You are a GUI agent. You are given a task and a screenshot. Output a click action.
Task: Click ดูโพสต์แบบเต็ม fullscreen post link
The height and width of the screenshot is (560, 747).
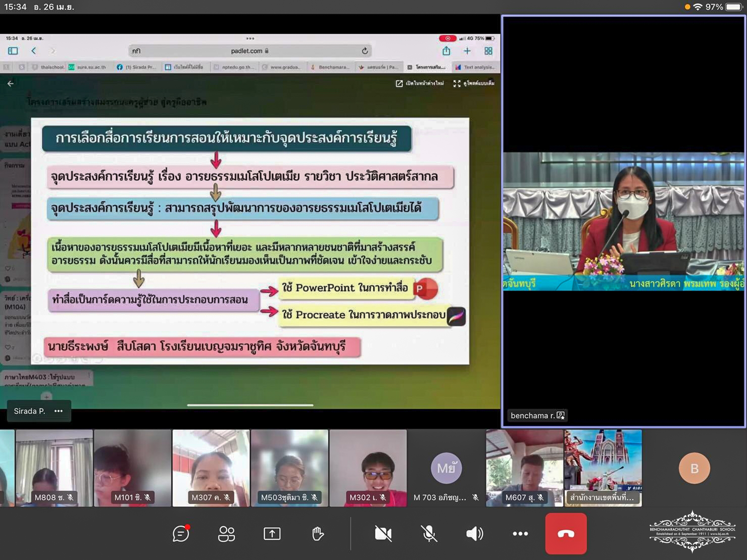point(474,83)
